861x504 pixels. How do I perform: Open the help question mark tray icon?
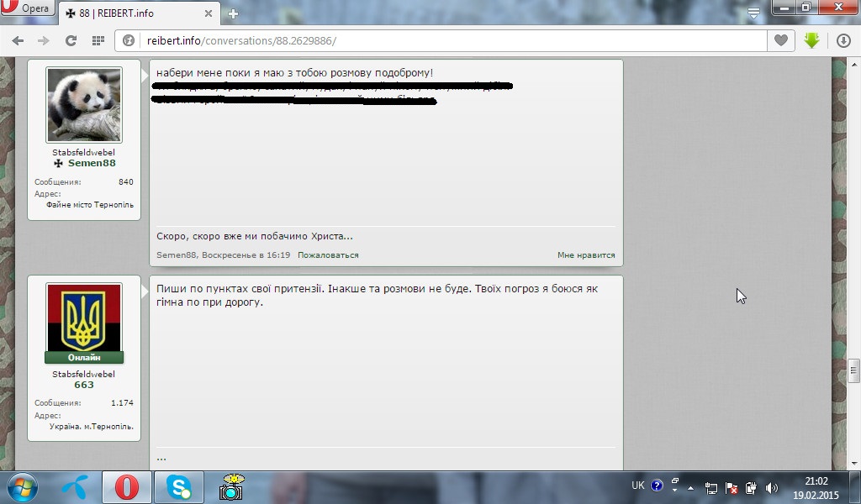click(657, 486)
